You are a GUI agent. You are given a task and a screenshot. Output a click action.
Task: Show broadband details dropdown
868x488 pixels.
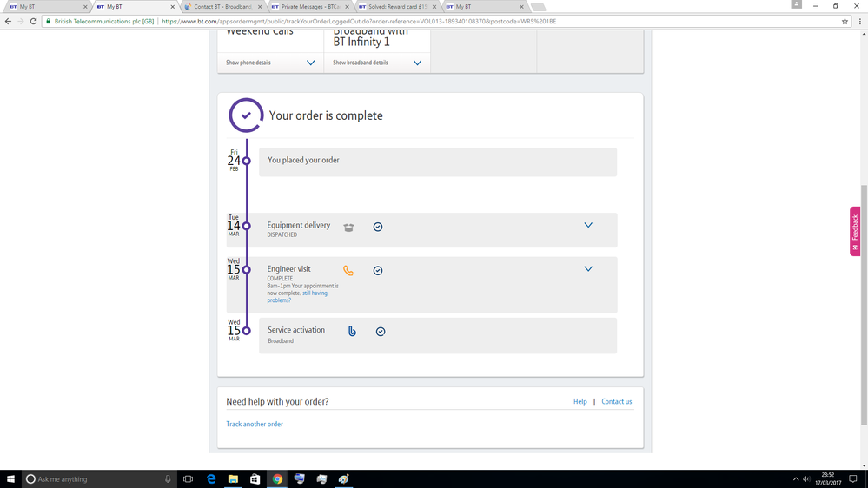377,63
